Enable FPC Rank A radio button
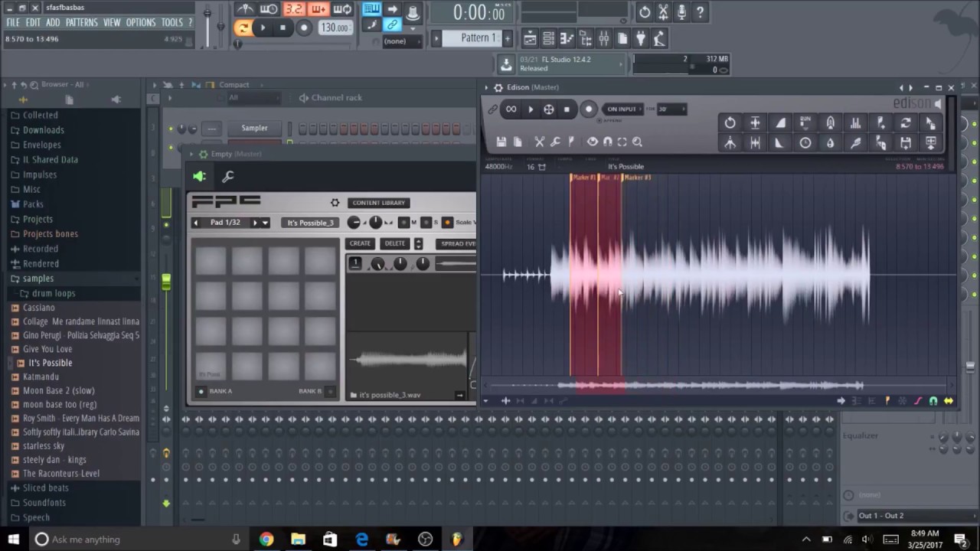The image size is (980, 551). [201, 392]
